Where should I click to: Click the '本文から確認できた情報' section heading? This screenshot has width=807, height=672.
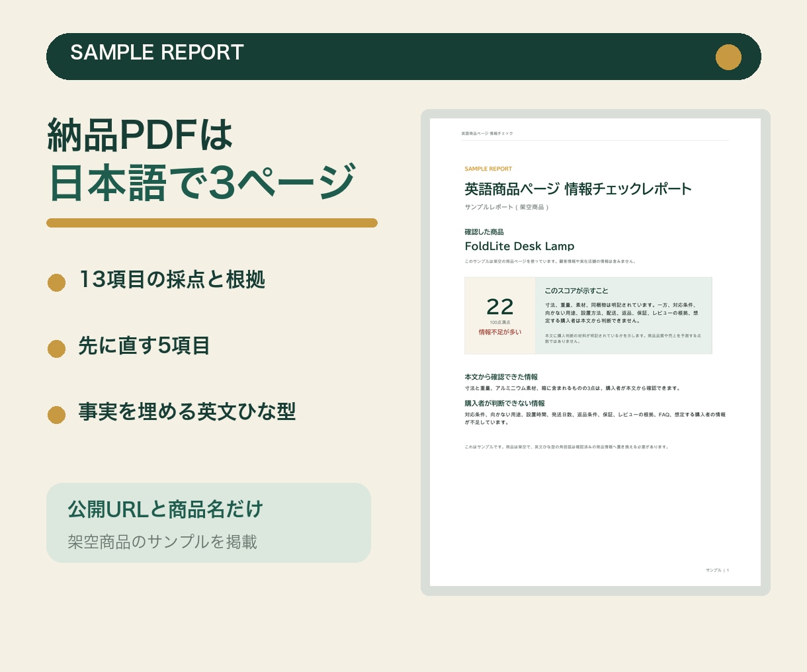point(501,377)
